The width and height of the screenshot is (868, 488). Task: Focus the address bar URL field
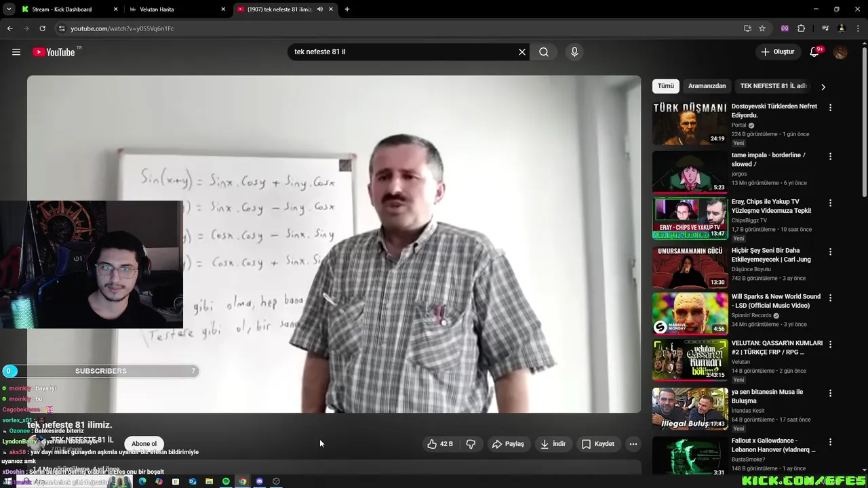click(400, 28)
